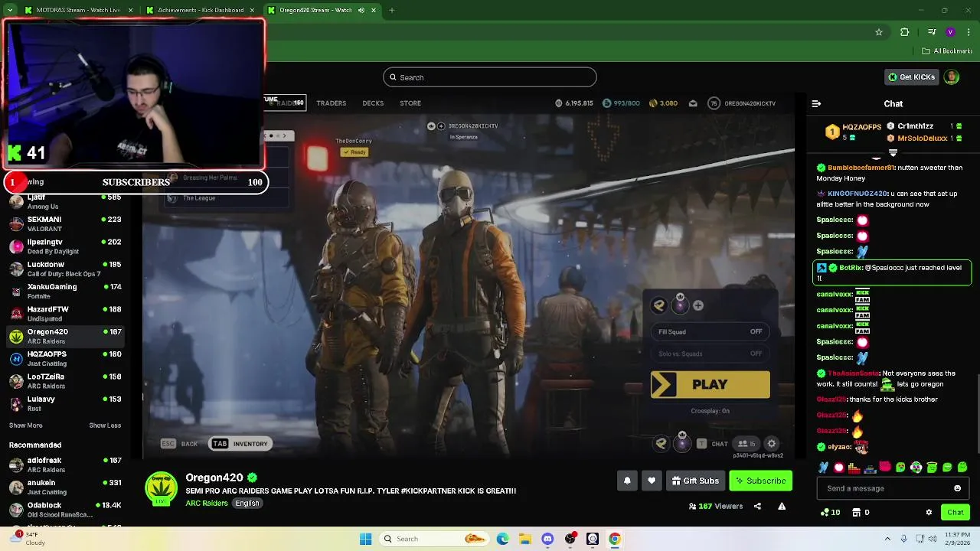This screenshot has height=551, width=980.
Task: Click the English language tag
Action: pyautogui.click(x=247, y=503)
